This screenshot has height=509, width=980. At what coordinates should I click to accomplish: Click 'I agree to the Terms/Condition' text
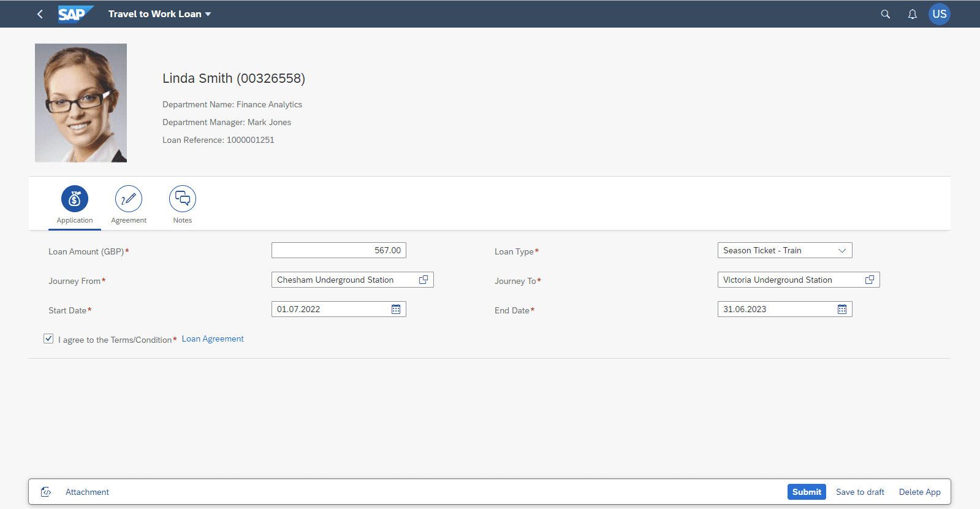(115, 340)
